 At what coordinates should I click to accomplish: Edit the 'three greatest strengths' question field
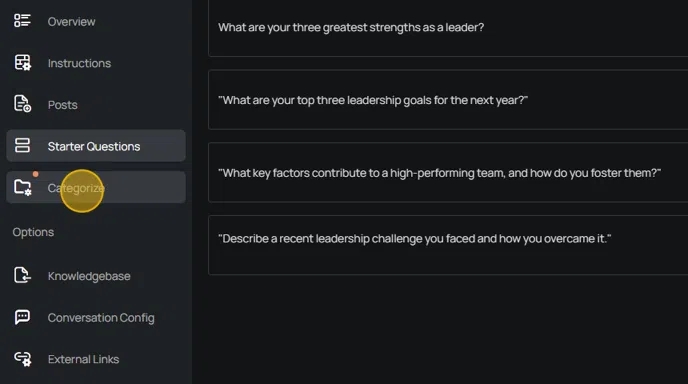(448, 28)
